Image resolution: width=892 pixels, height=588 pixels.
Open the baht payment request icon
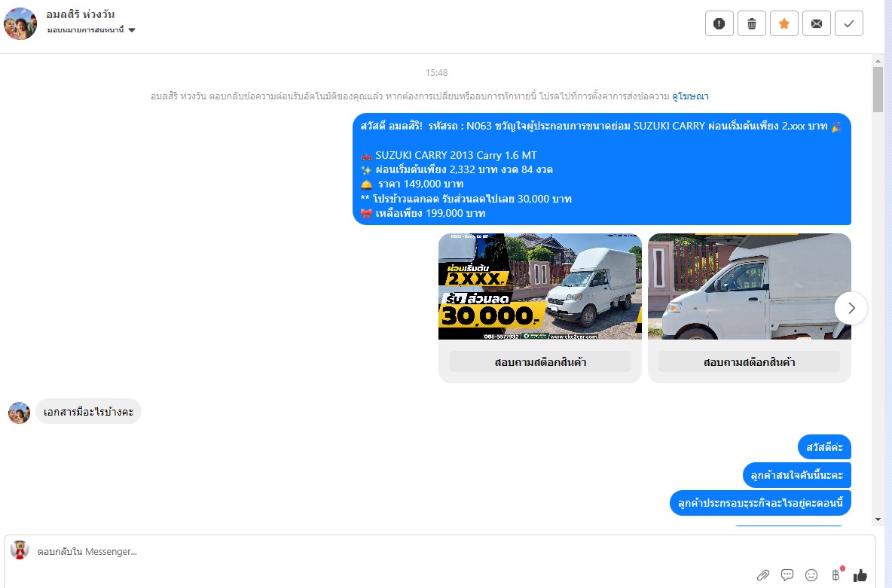pos(835,575)
